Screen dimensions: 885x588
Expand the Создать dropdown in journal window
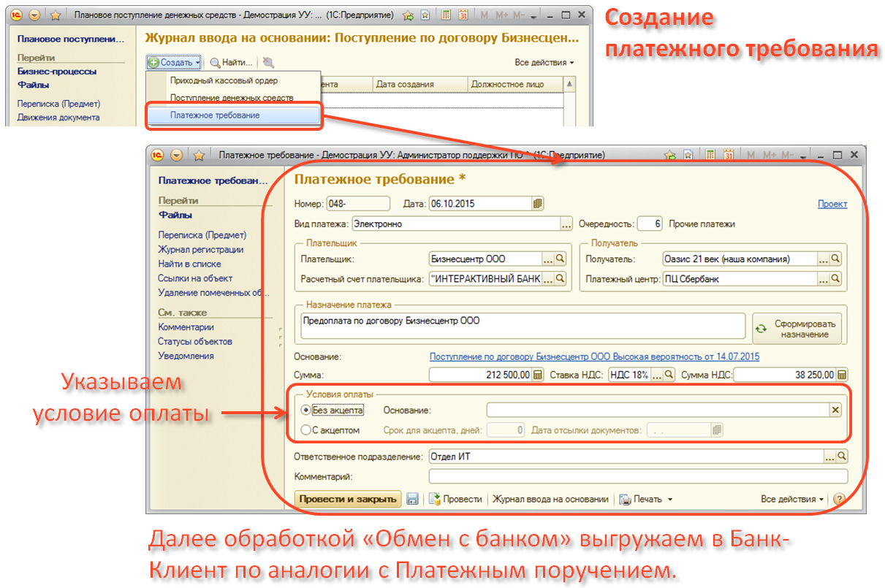click(174, 63)
